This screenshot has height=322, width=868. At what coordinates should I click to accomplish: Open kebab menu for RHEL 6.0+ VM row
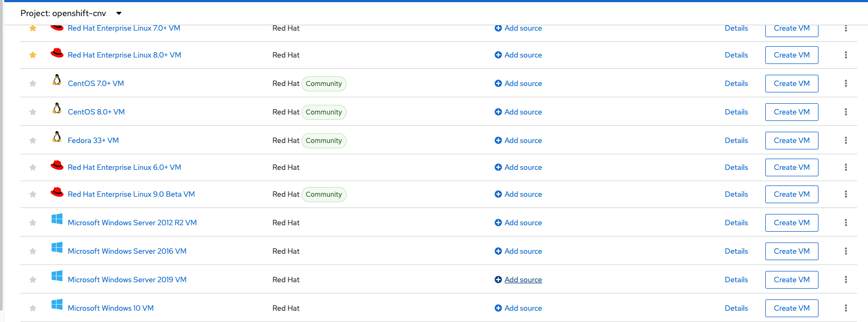[x=846, y=167]
